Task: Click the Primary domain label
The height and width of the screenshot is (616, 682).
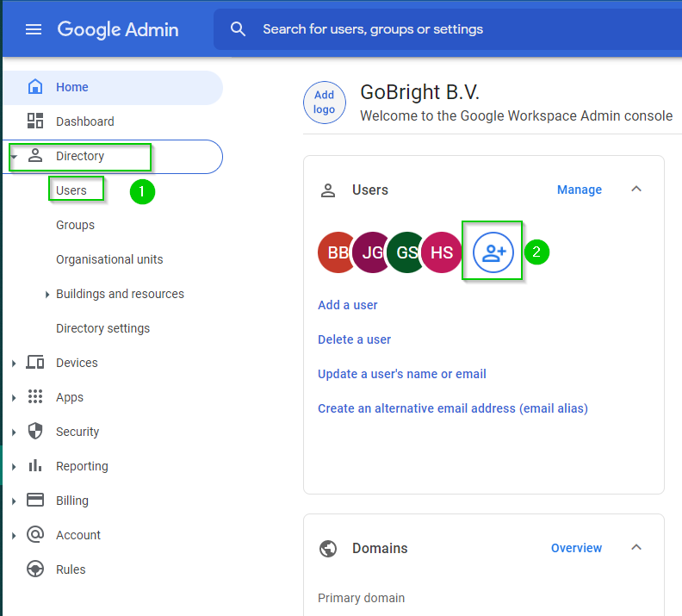Action: point(361,598)
